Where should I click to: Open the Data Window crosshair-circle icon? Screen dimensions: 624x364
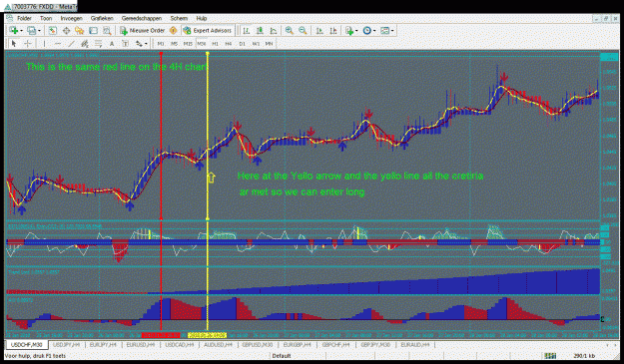66,31
